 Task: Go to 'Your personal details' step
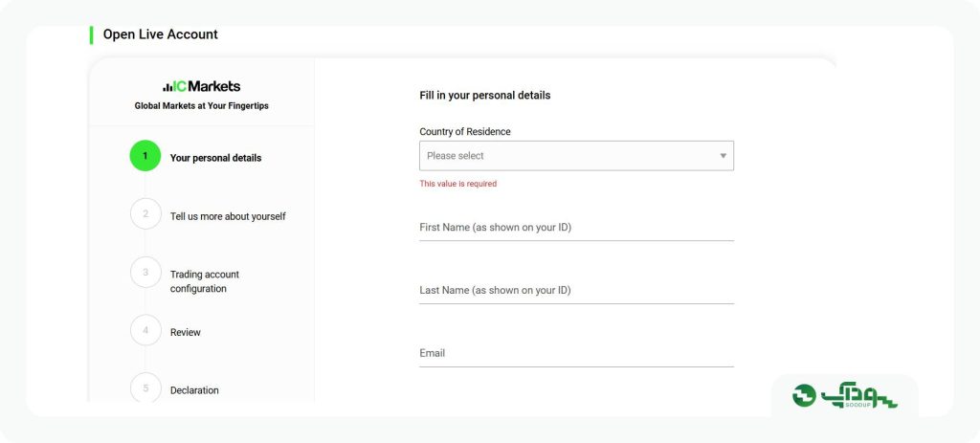[x=215, y=158]
